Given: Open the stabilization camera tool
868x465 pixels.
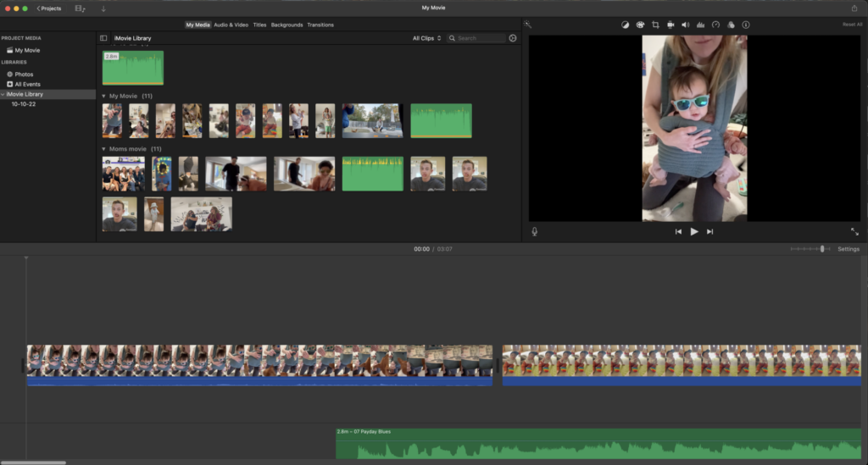Looking at the screenshot, I should point(670,25).
